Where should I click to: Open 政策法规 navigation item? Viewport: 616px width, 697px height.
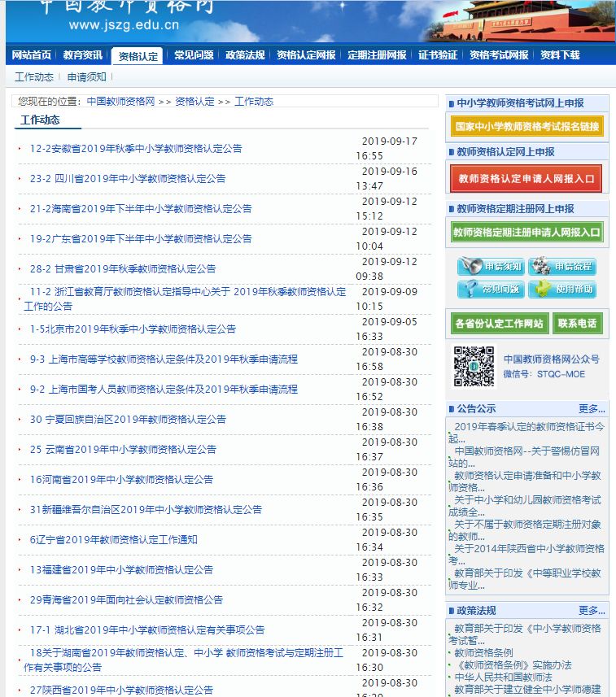pyautogui.click(x=245, y=55)
